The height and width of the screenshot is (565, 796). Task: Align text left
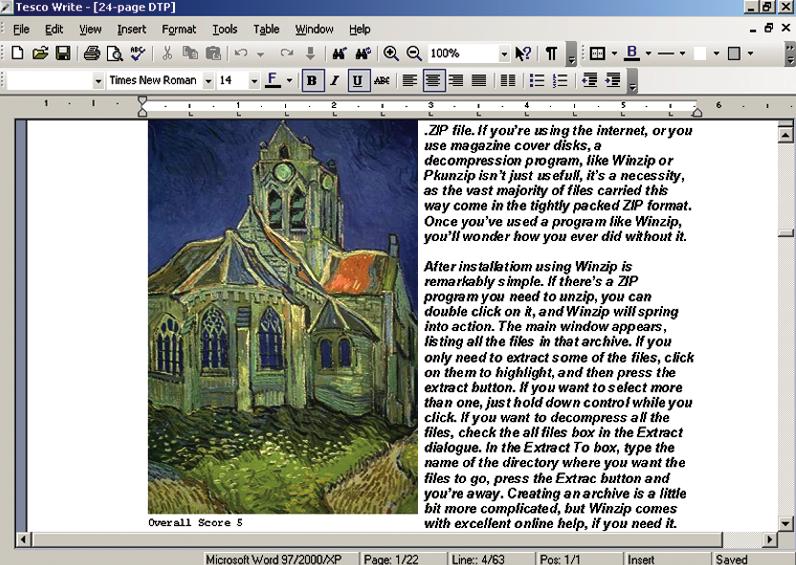click(x=410, y=80)
